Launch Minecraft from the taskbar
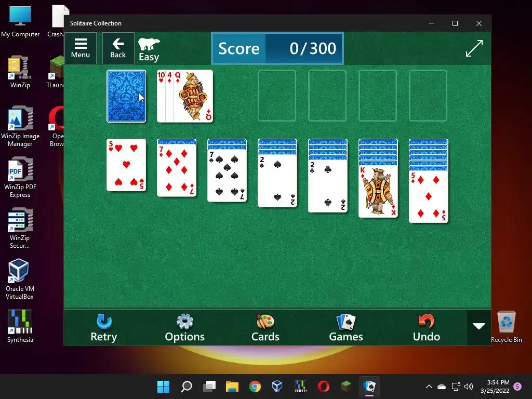 (x=346, y=387)
